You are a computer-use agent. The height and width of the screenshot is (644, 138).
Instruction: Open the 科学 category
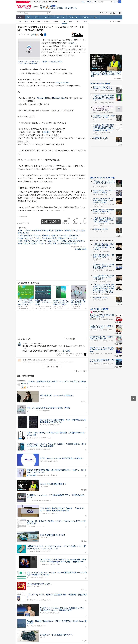(x=71, y=21)
